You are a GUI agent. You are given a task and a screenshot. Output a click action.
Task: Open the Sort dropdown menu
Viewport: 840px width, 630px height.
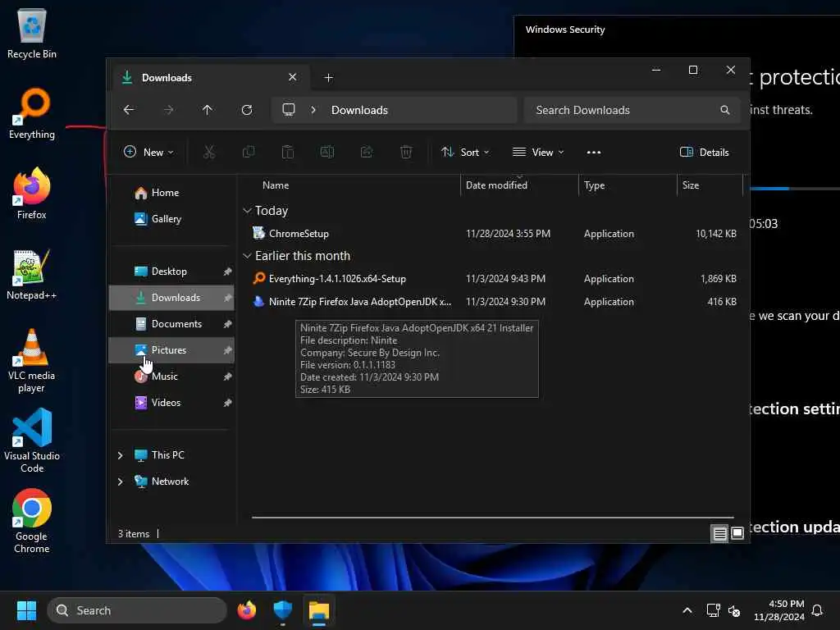(x=465, y=152)
